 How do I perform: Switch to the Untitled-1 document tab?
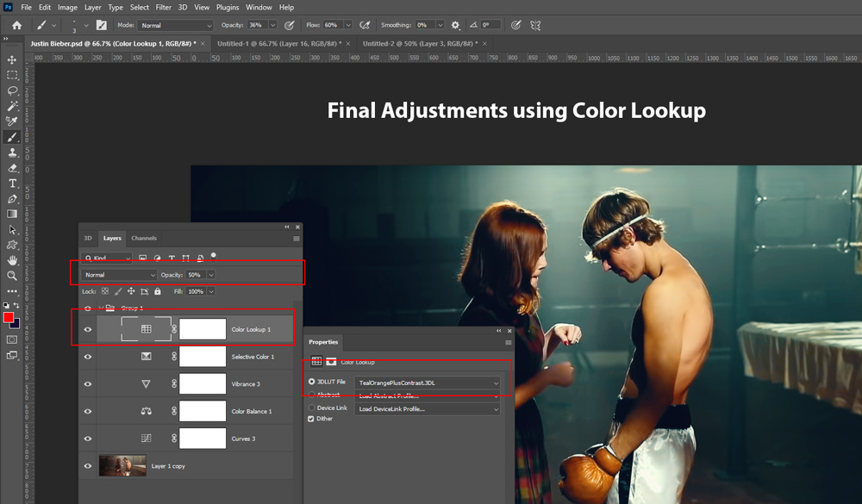(279, 43)
